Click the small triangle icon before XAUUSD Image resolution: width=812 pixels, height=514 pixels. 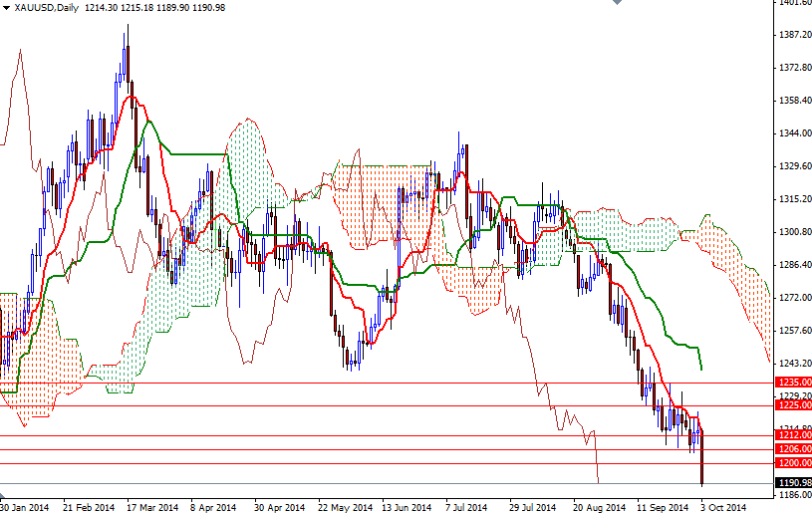coord(5,7)
